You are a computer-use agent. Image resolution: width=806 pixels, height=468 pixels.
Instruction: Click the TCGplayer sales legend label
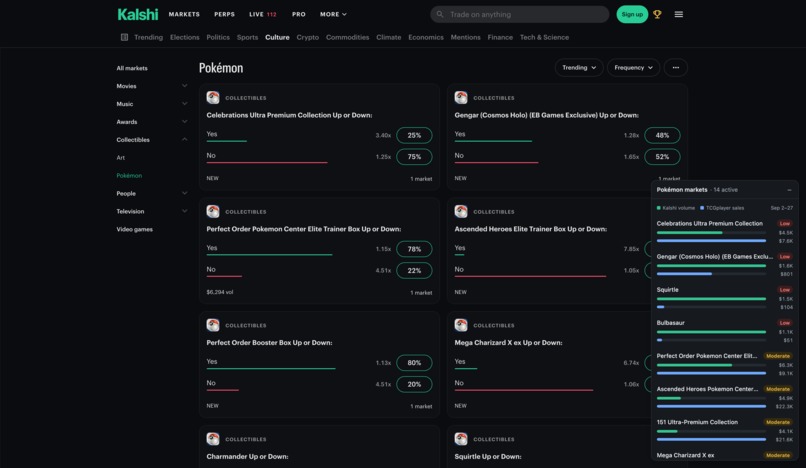pos(725,208)
